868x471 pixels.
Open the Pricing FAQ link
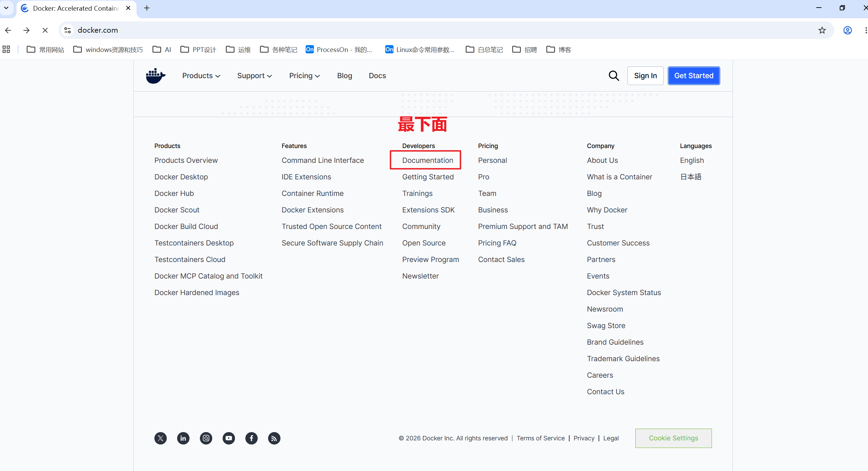coord(497,243)
